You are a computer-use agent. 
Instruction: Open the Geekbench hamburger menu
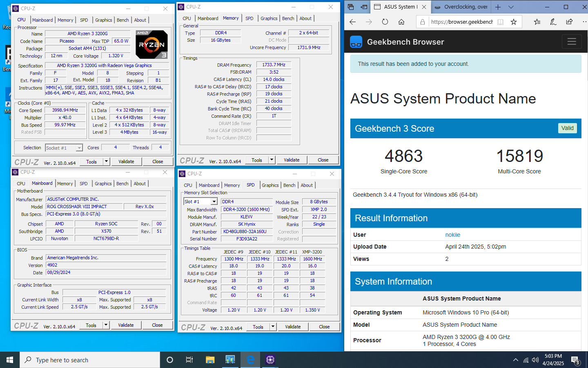click(x=572, y=41)
